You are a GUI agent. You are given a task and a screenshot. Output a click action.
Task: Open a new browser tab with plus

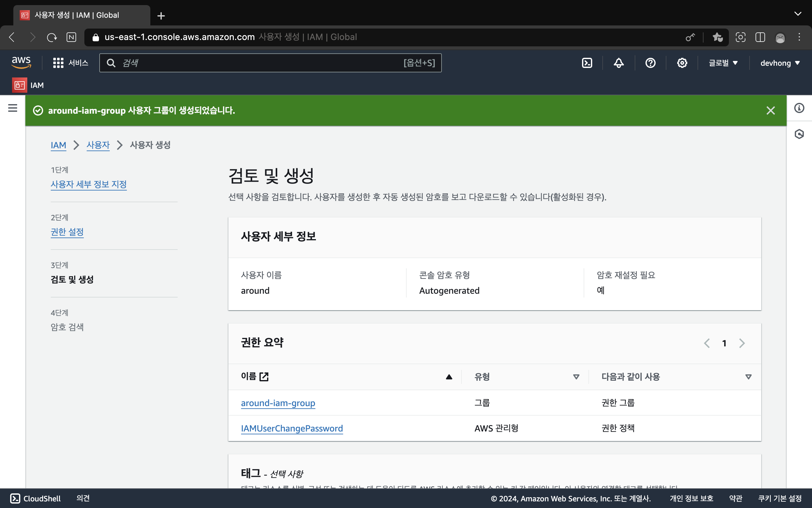tap(161, 16)
